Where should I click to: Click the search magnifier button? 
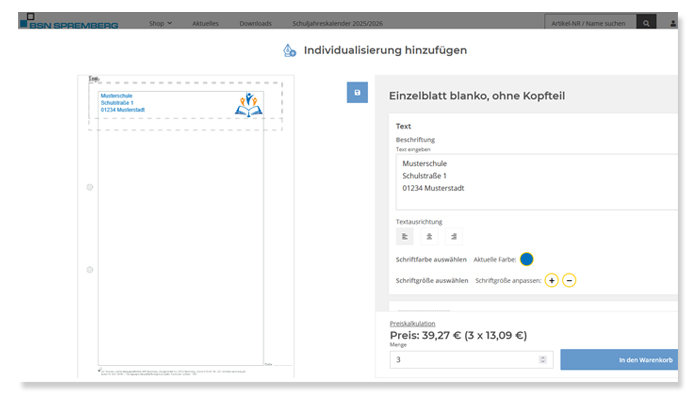(646, 23)
